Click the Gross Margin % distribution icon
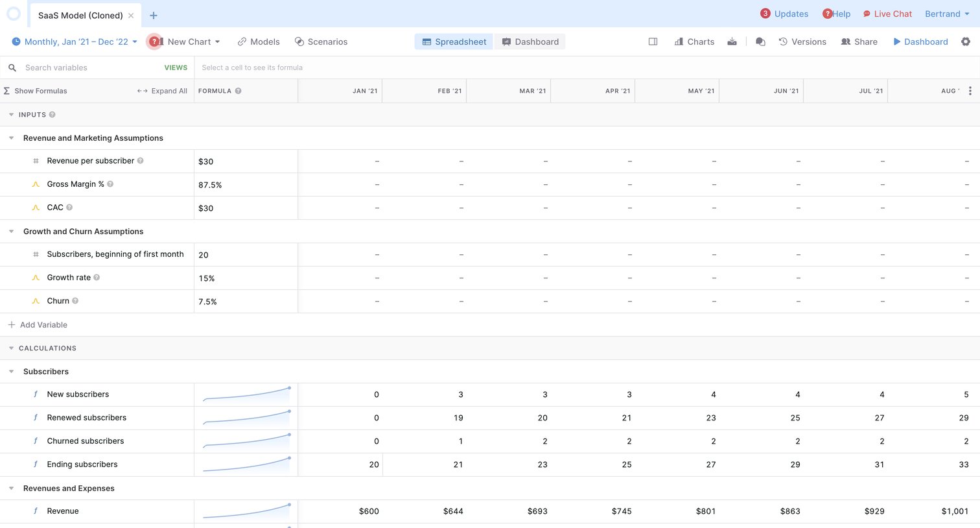Image resolution: width=980 pixels, height=528 pixels. click(x=36, y=184)
